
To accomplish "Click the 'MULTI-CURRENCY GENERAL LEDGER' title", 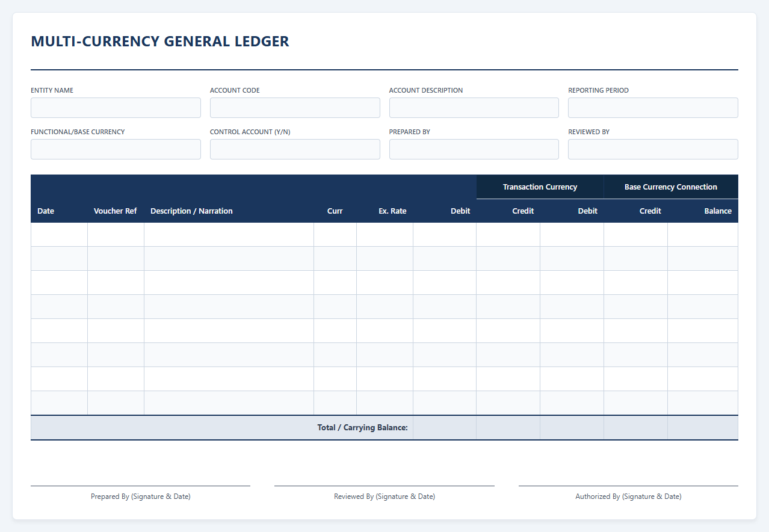I will (160, 42).
